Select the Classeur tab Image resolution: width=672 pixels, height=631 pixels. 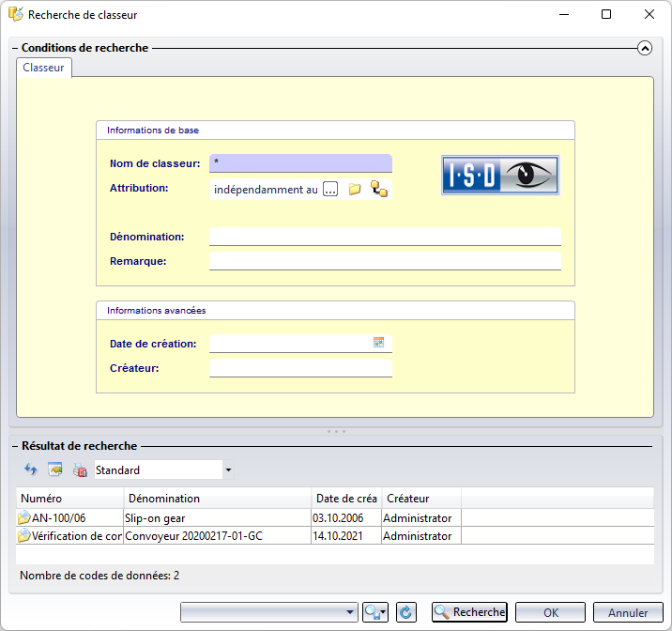click(44, 68)
